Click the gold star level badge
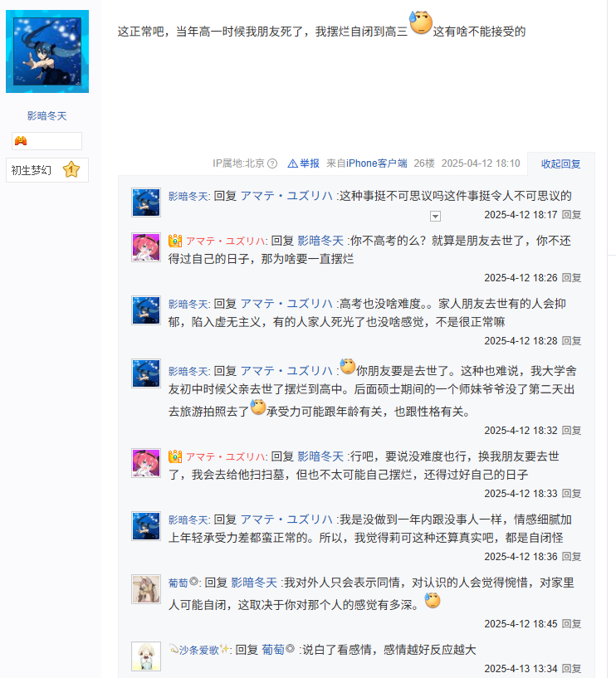This screenshot has width=616, height=678. coord(71,169)
